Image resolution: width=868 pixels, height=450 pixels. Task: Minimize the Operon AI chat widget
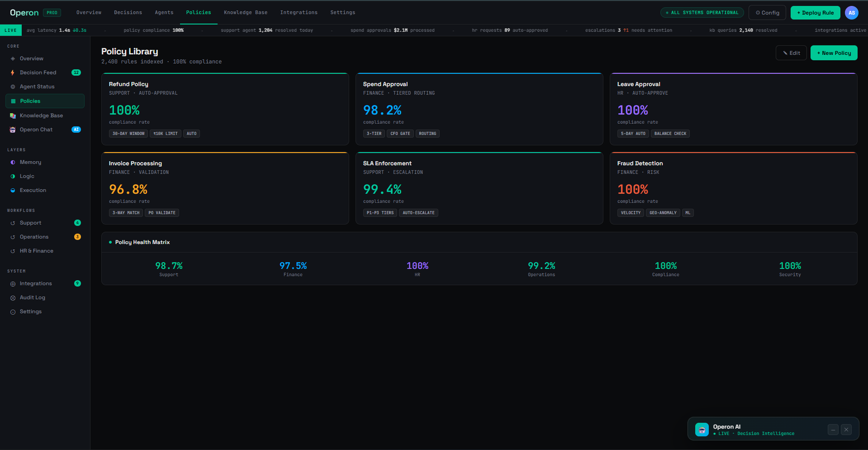[x=833, y=429]
